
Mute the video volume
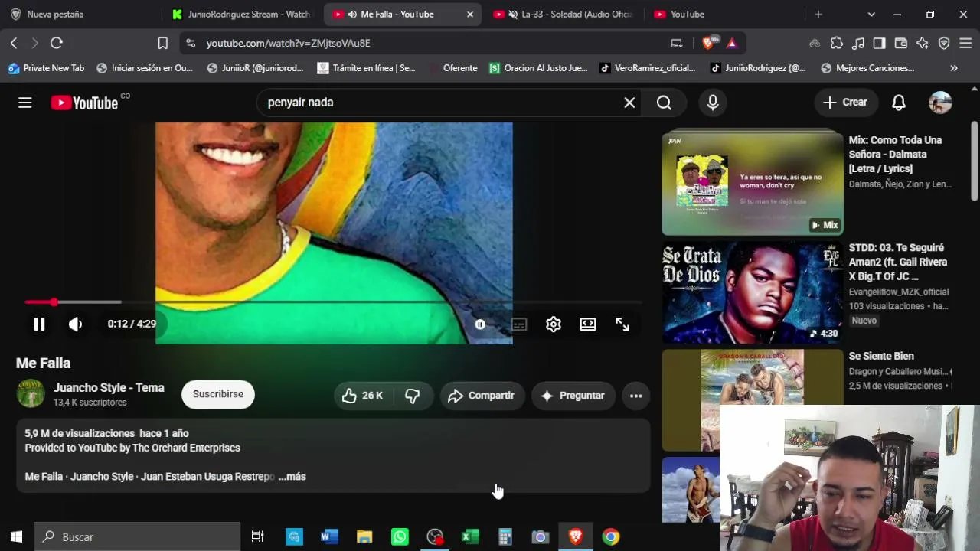(75, 324)
